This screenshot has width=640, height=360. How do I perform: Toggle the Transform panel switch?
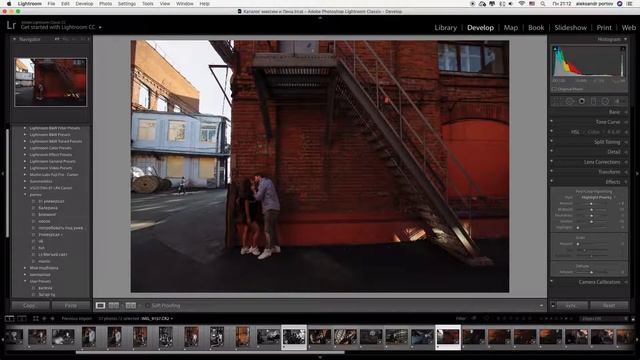click(551, 172)
